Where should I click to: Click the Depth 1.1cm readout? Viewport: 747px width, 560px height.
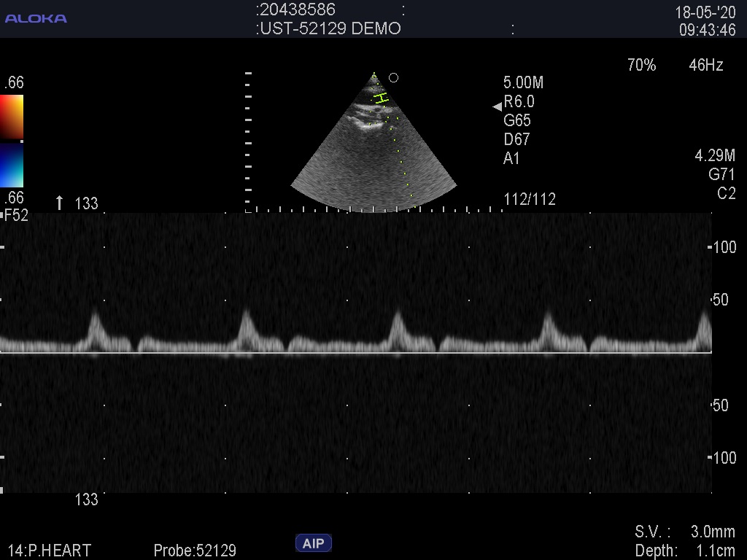tap(684, 551)
